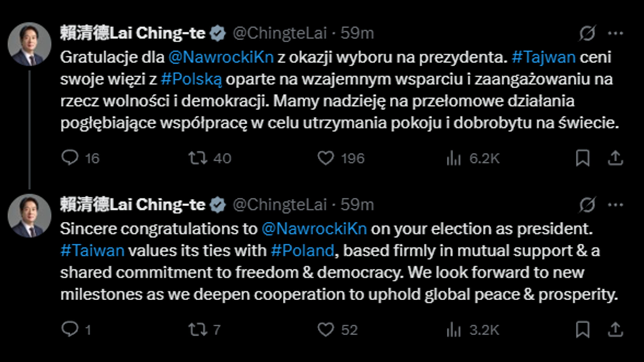Reply to the English congratulations tweet

click(70, 329)
